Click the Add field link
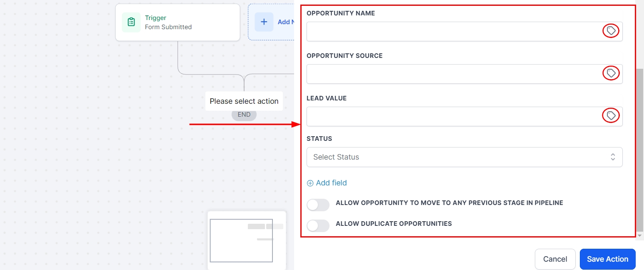Screen dimensions: 644x270 pos(331,183)
